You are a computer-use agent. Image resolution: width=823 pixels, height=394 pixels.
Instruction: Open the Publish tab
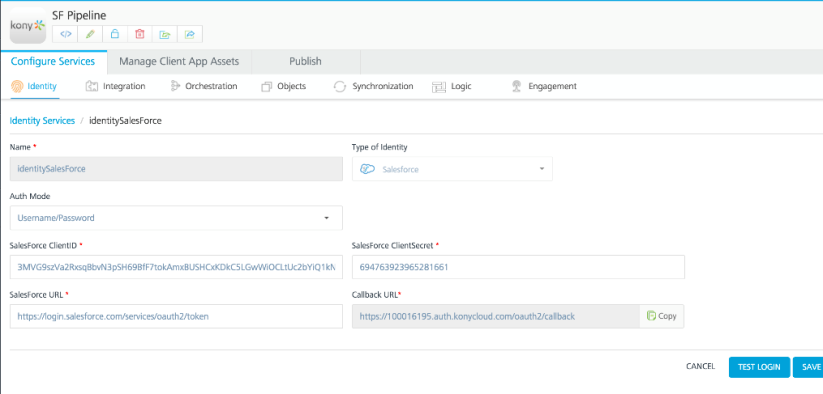pos(305,61)
